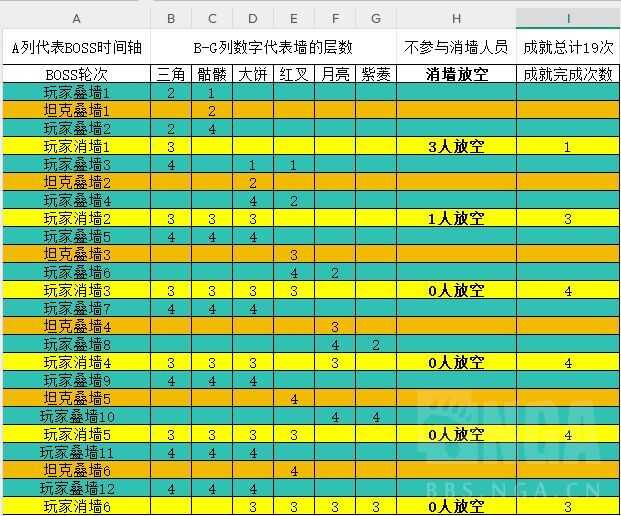Image resolution: width=621 pixels, height=516 pixels.
Task: Select row label '玩家叠墙12'
Action: (76, 488)
